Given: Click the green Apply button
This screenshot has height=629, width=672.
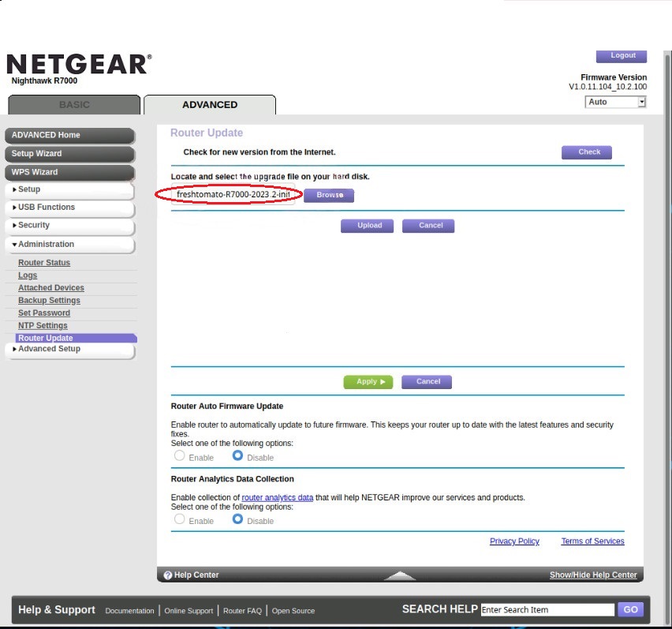Looking at the screenshot, I should click(x=368, y=382).
